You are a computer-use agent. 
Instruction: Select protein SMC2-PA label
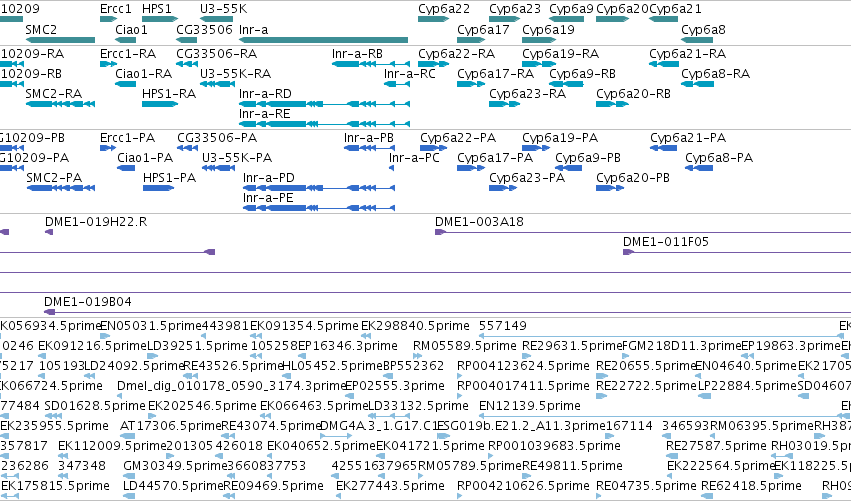54,177
